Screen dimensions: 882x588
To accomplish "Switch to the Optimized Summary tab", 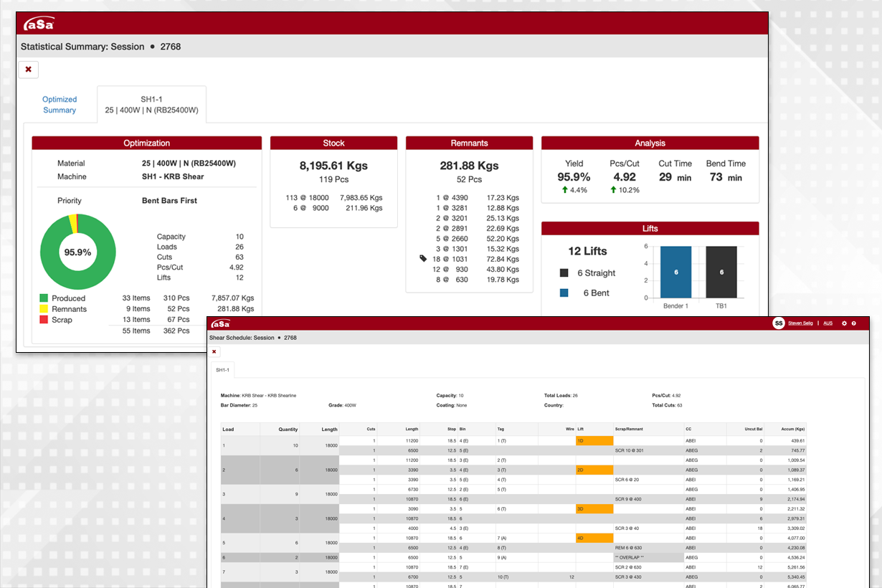I will (x=60, y=105).
